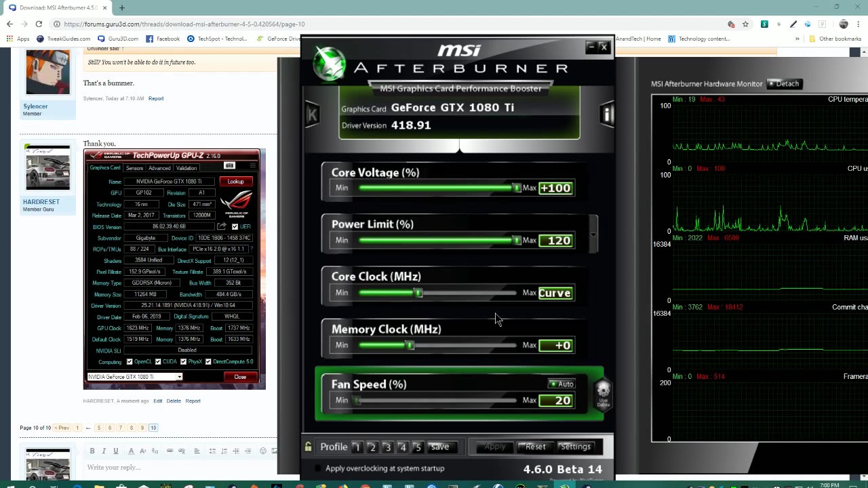Click Afterburner left K side tab
Screen dimensions: 868x488
[x=311, y=115]
